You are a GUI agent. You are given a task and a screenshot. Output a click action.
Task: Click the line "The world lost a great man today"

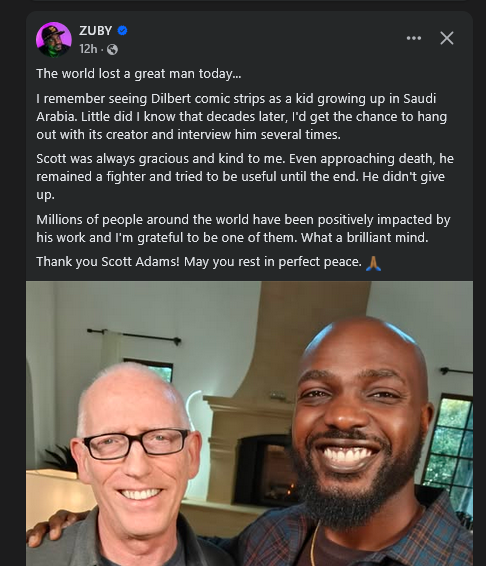point(139,74)
